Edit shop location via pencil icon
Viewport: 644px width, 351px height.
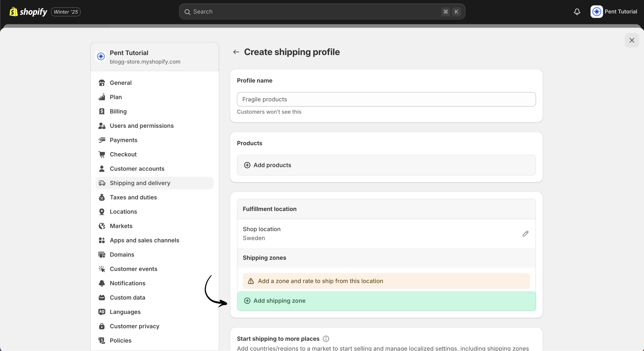pyautogui.click(x=525, y=234)
